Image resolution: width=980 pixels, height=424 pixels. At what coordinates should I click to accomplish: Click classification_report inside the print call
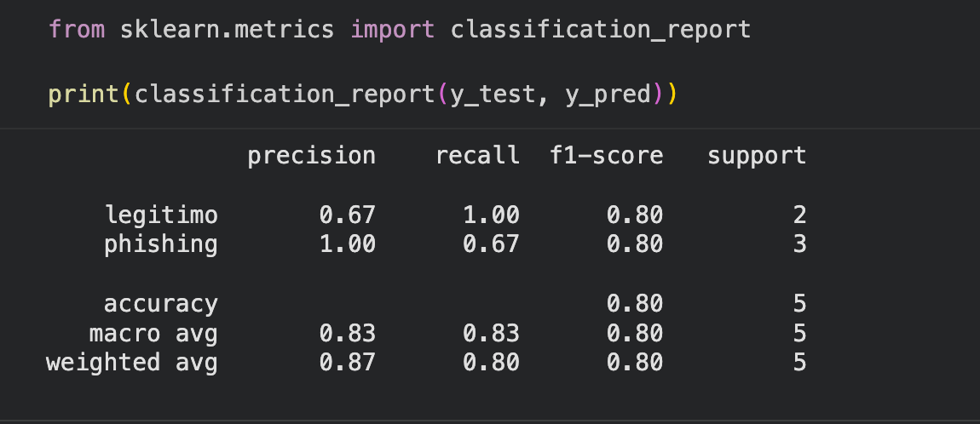285,95
